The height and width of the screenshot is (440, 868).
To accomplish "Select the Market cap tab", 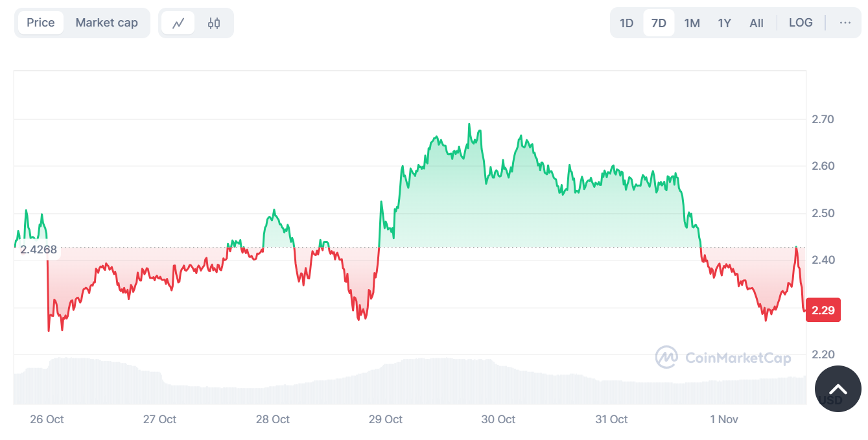I will tap(106, 23).
